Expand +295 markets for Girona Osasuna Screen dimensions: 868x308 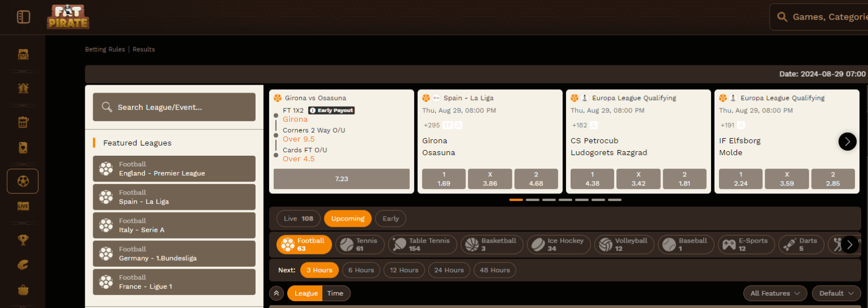432,125
